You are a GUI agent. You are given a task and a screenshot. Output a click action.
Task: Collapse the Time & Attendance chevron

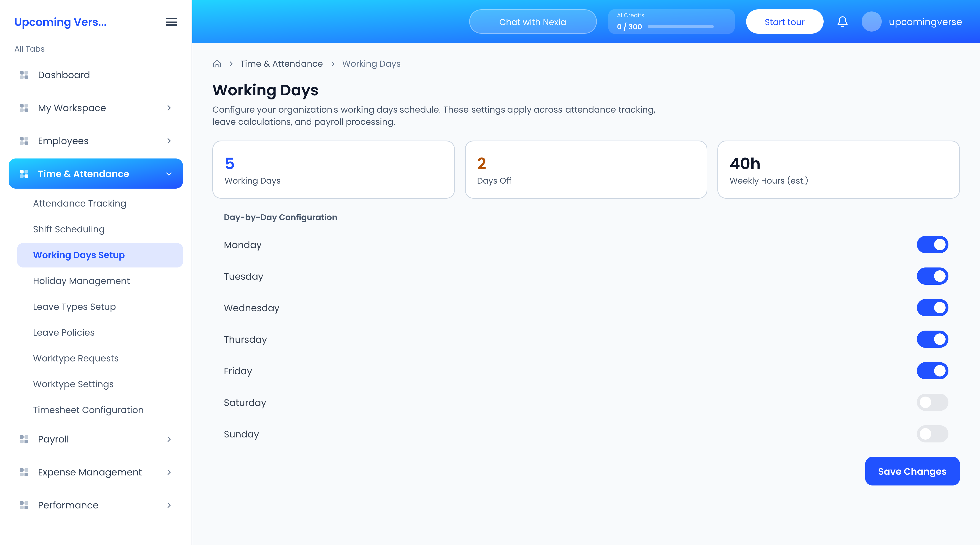pyautogui.click(x=169, y=174)
